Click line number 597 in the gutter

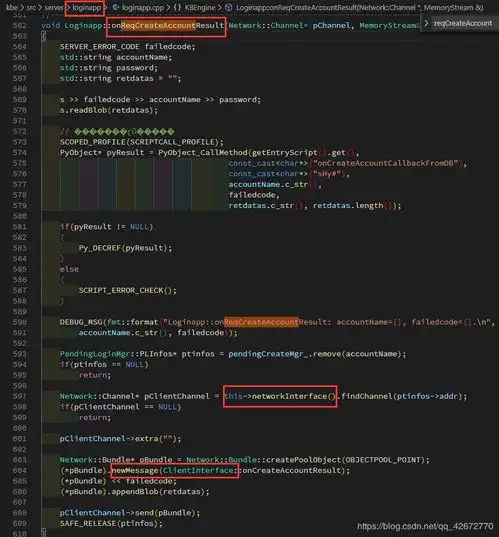point(20,396)
